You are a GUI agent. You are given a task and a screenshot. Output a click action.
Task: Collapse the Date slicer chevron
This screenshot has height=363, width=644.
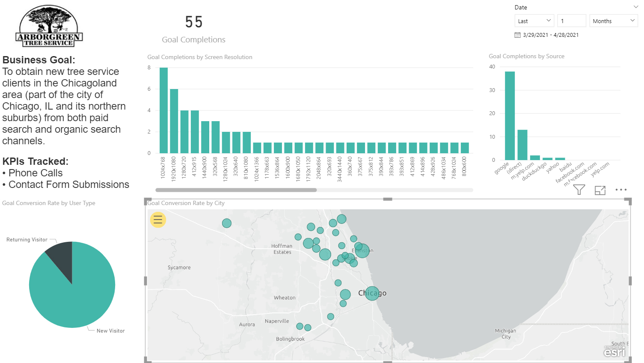coord(635,7)
